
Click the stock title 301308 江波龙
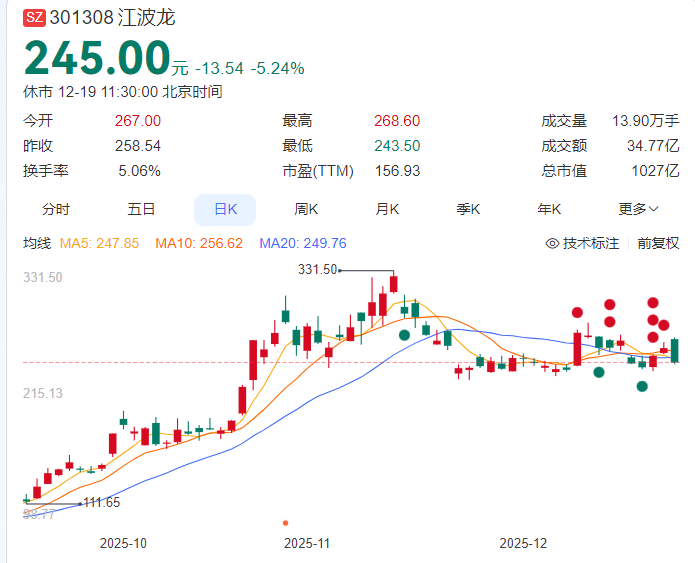(113, 18)
